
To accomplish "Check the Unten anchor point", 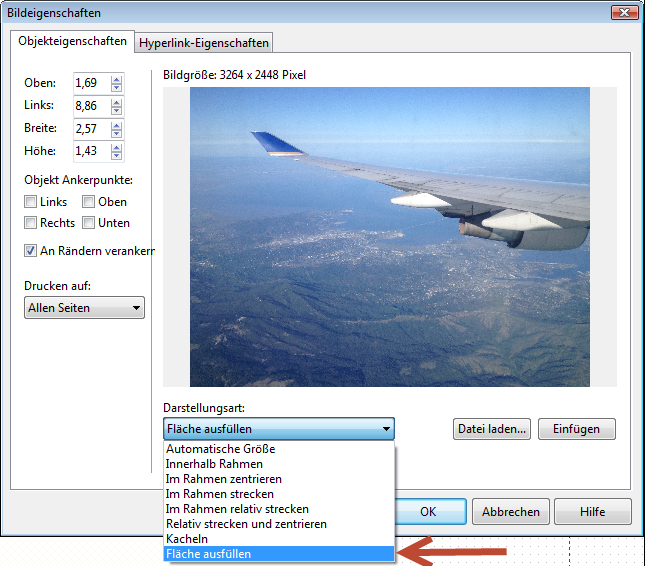I will tap(89, 223).
